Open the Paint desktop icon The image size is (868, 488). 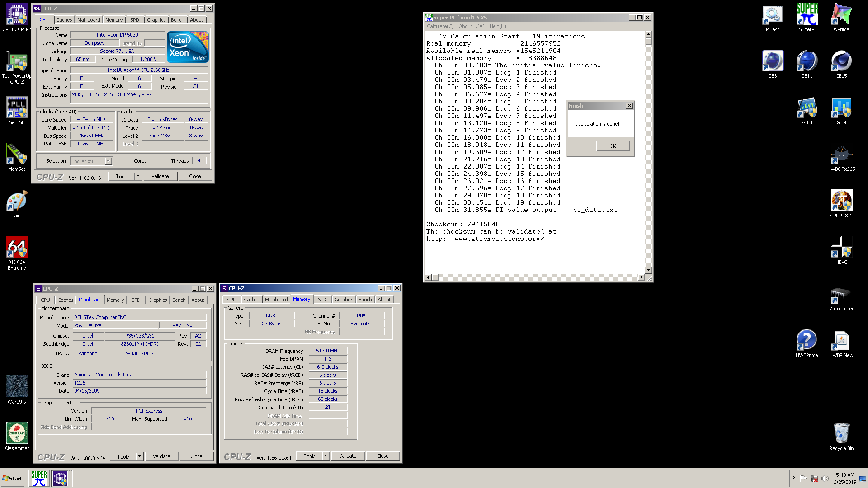click(x=17, y=204)
